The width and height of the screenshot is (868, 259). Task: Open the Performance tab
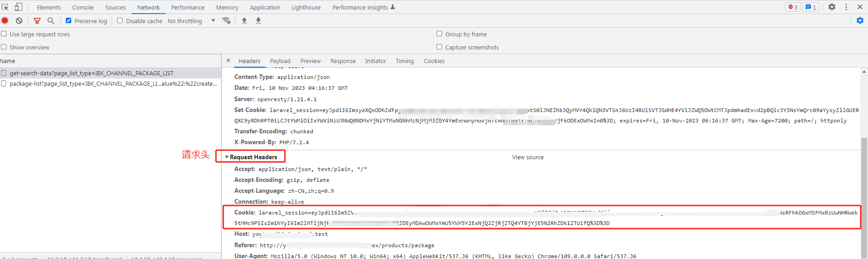pyautogui.click(x=188, y=7)
